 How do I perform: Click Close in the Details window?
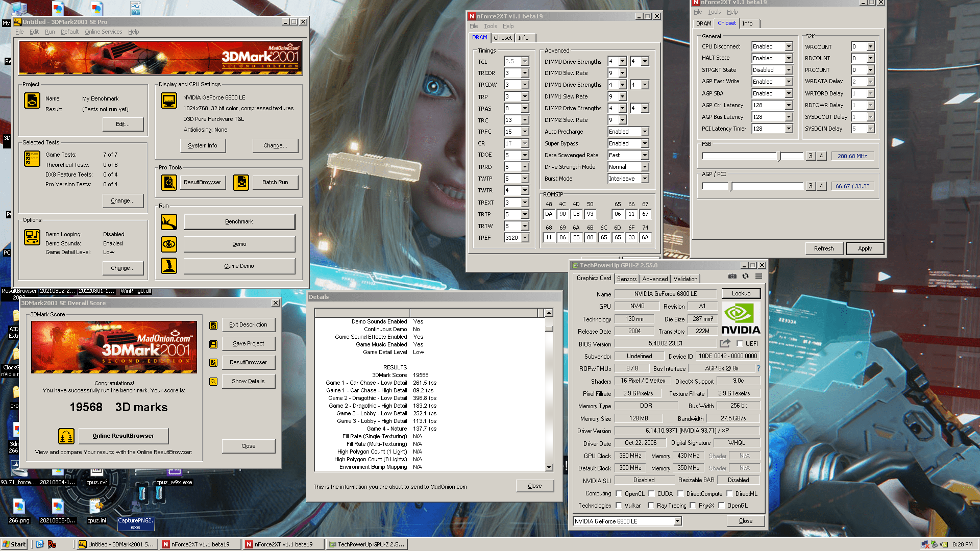click(x=534, y=486)
